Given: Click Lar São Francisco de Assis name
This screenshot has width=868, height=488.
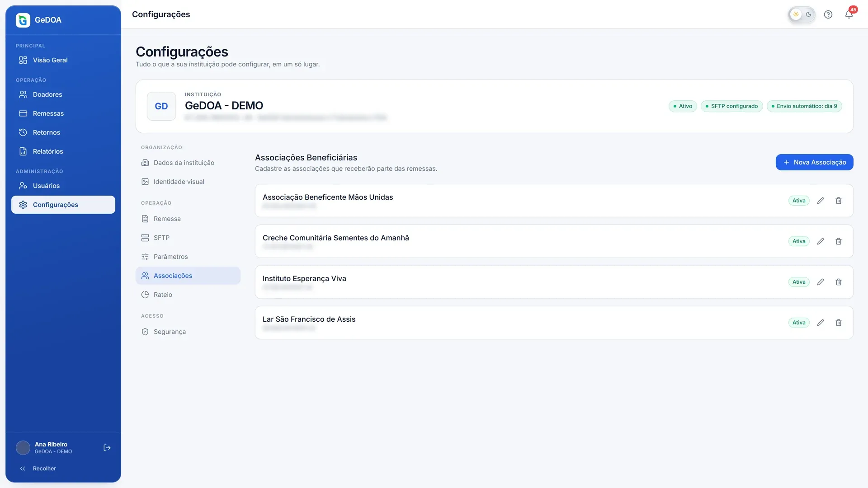Looking at the screenshot, I should click(x=309, y=319).
